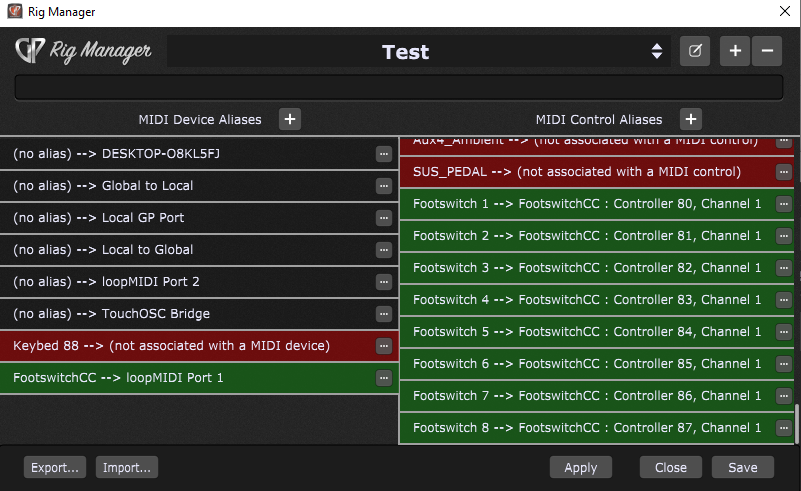Click the Export... button
This screenshot has width=801, height=491.
point(55,467)
